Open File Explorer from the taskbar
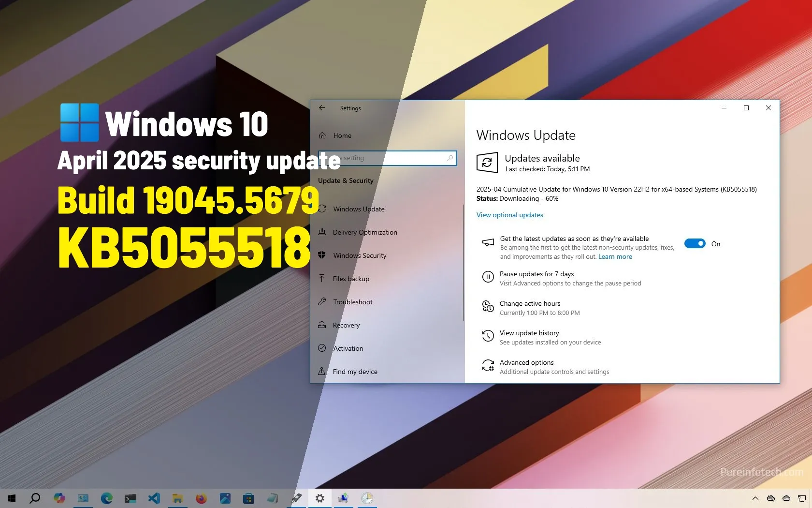The image size is (812, 508). pos(177,498)
